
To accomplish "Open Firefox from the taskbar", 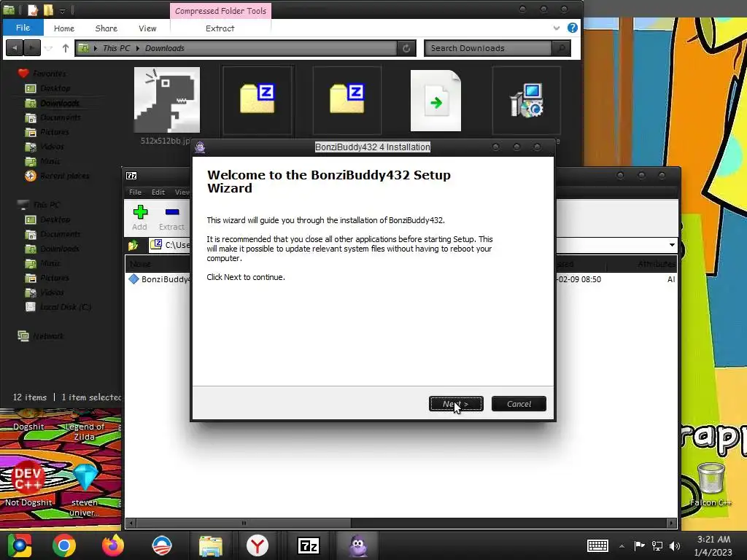I will pyautogui.click(x=113, y=545).
